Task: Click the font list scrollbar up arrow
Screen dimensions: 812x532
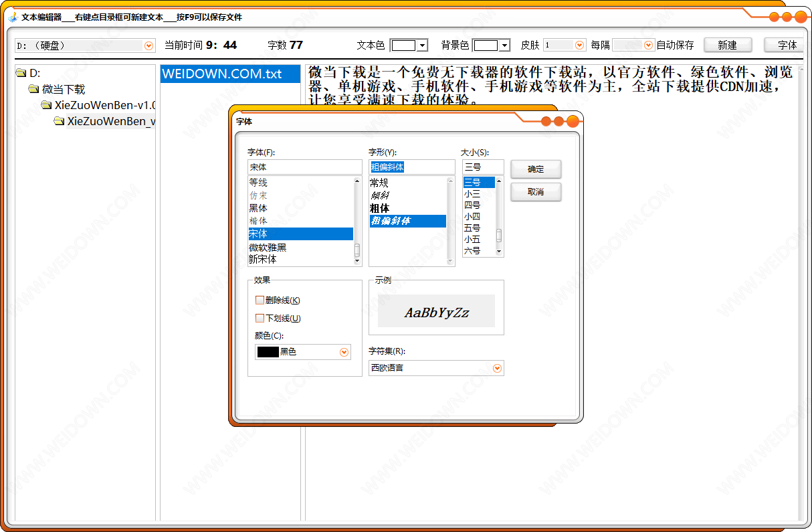Action: (x=357, y=181)
